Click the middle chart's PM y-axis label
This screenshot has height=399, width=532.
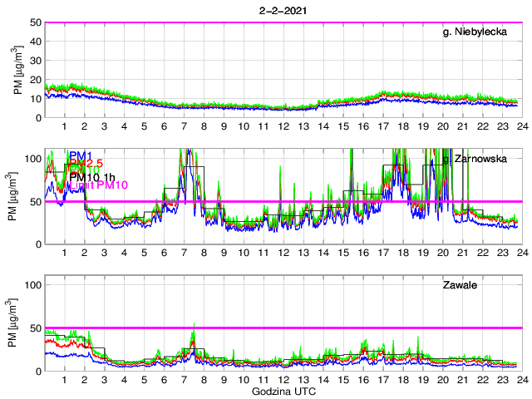17,196
